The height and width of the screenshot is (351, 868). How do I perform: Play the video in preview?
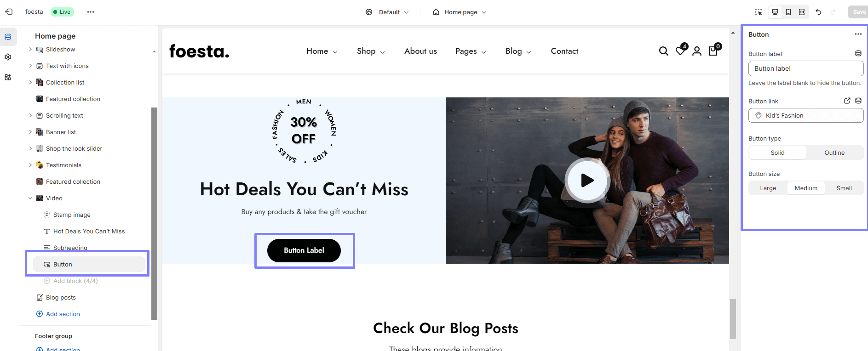587,180
